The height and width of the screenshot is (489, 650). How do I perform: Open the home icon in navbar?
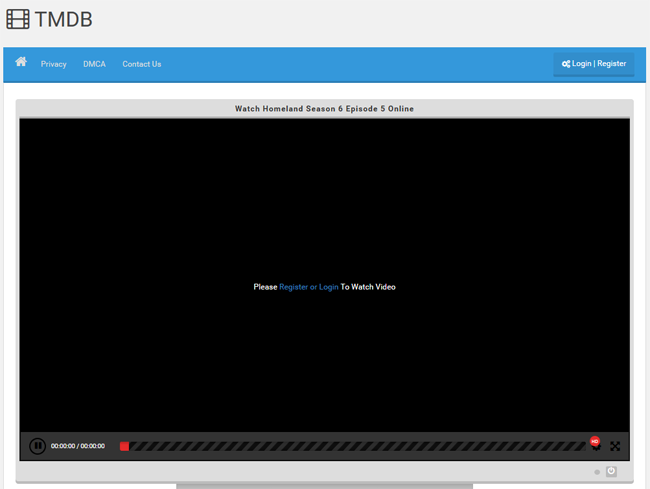[x=21, y=62]
